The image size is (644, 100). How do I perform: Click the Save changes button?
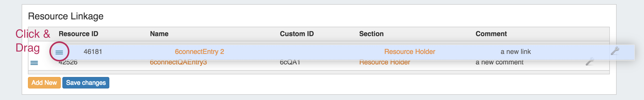(x=86, y=83)
